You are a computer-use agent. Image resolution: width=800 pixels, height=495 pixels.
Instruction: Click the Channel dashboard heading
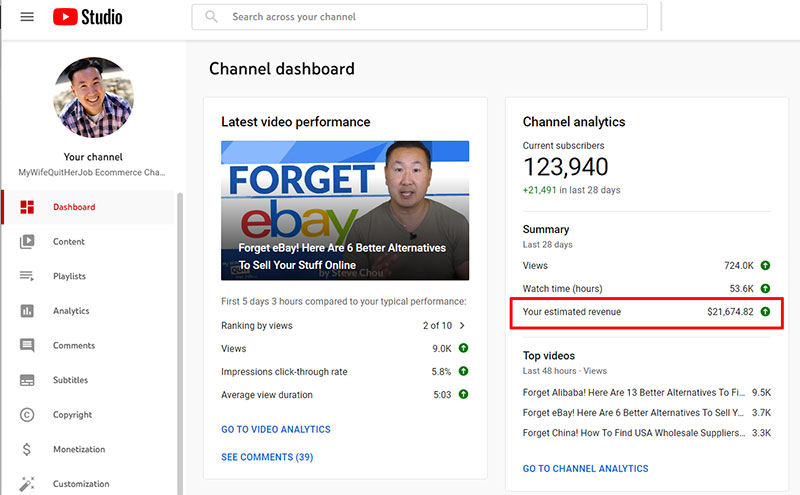click(282, 69)
